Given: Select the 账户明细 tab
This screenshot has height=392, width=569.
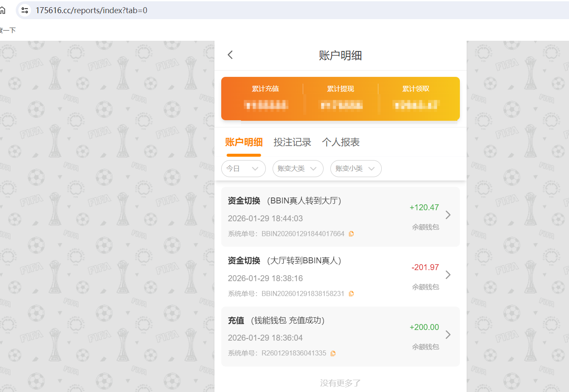Looking at the screenshot, I should [x=244, y=142].
